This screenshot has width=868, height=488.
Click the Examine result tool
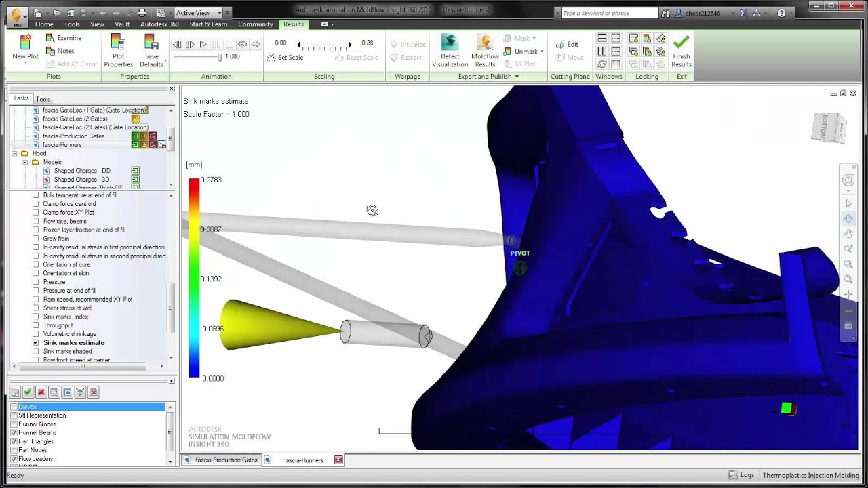63,38
